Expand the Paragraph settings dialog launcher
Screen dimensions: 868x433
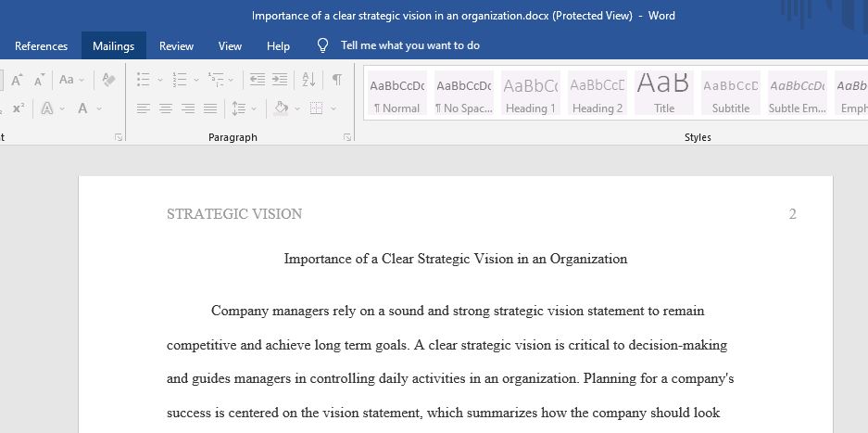pyautogui.click(x=347, y=137)
